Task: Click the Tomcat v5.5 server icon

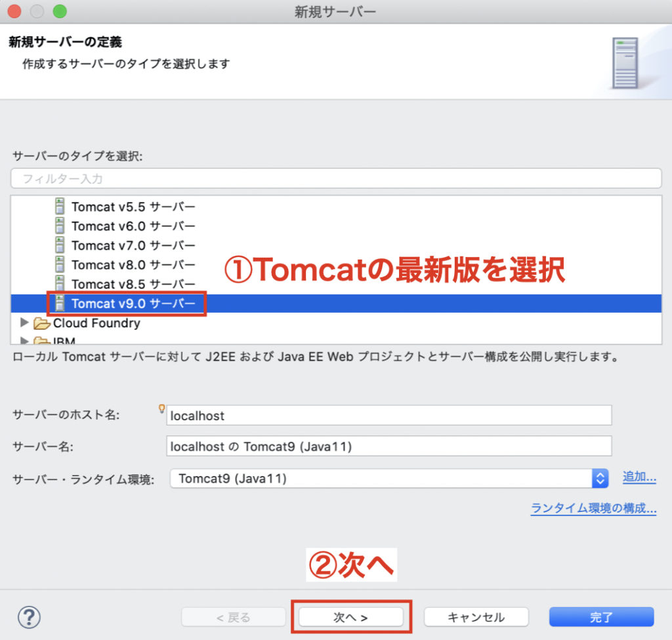Action: pos(60,206)
